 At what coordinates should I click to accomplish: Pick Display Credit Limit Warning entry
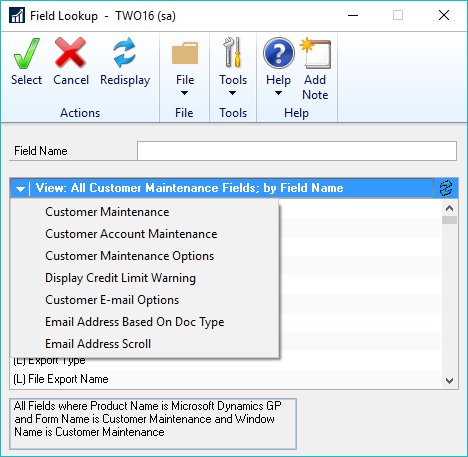[120, 278]
